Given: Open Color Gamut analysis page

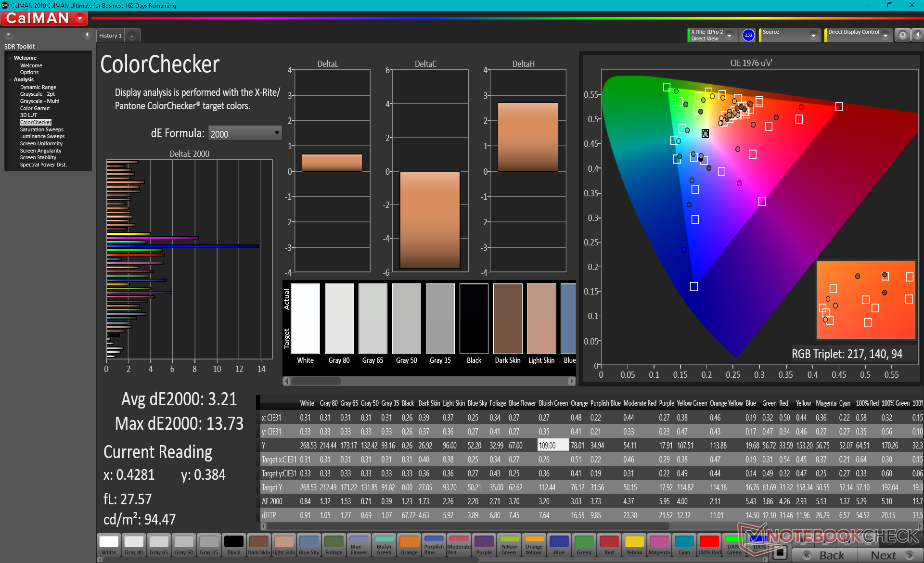Looking at the screenshot, I should pos(35,108).
